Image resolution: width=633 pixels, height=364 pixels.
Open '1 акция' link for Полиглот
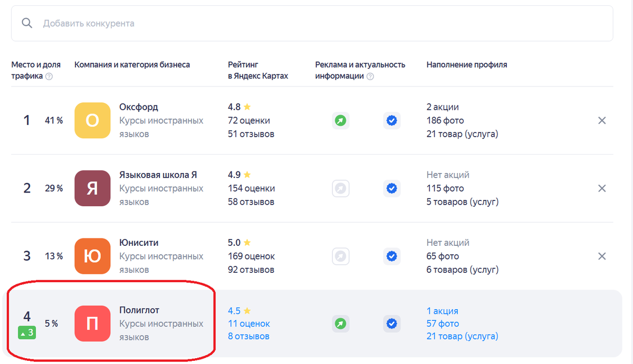click(x=442, y=311)
